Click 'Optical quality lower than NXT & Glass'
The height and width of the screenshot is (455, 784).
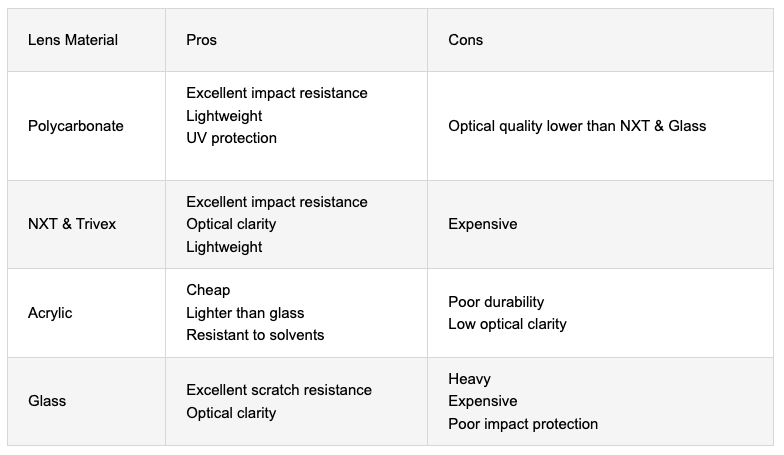coord(577,126)
